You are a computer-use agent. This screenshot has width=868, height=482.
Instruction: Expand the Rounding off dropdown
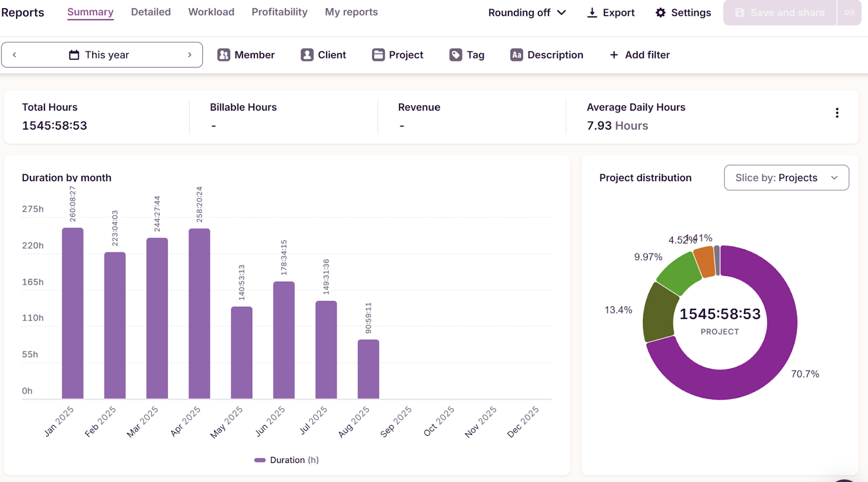click(x=527, y=12)
